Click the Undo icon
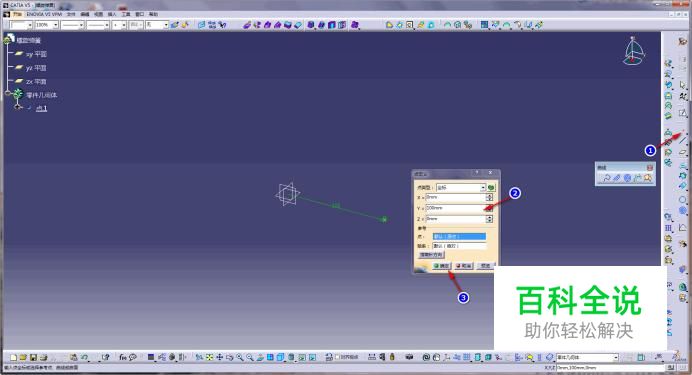 (84, 357)
